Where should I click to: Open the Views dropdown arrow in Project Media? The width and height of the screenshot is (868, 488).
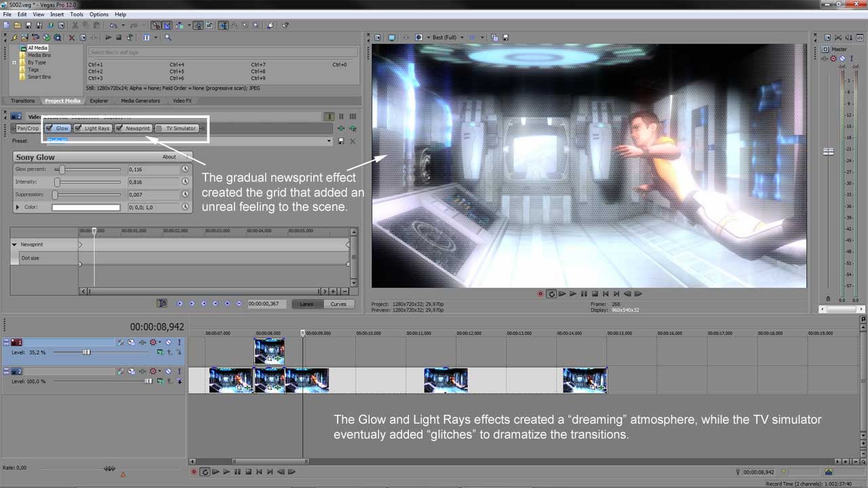coord(155,37)
